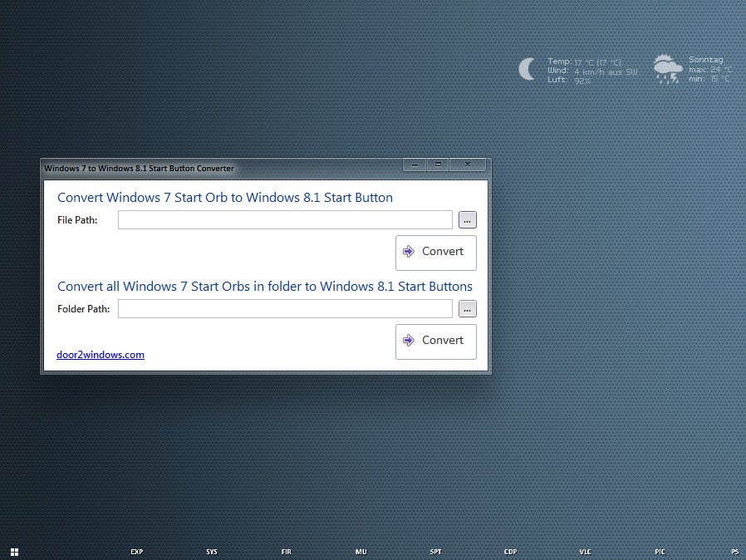Image resolution: width=746 pixels, height=560 pixels.
Task: Click the 'min:' temperature in the forecast widget
Action: (709, 78)
